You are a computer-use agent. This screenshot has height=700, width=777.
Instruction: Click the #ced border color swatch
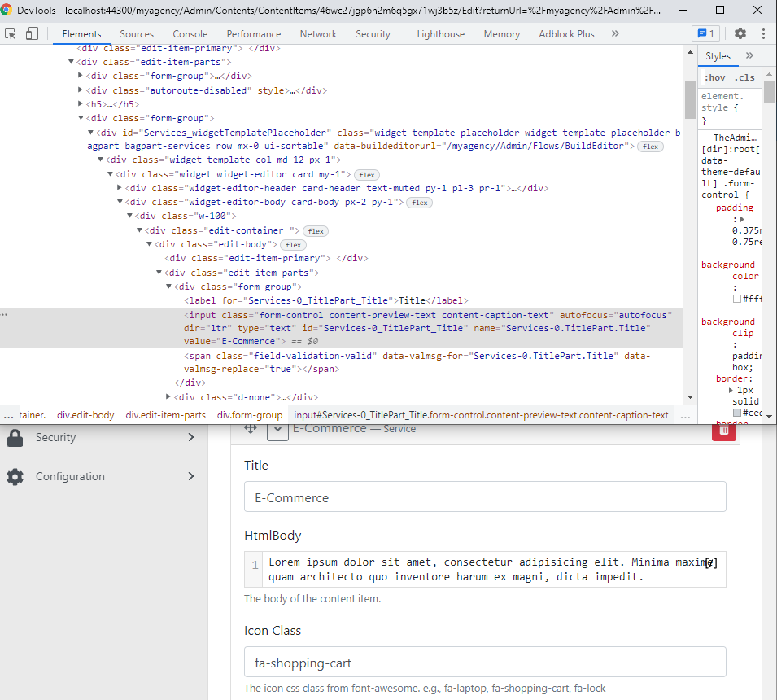click(x=737, y=413)
